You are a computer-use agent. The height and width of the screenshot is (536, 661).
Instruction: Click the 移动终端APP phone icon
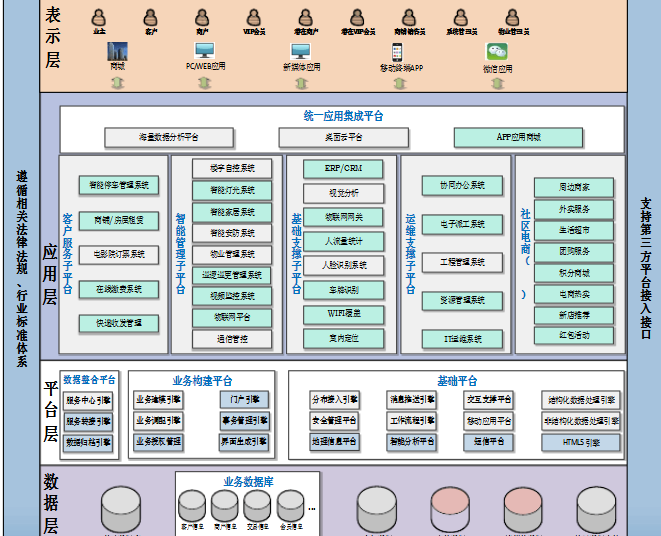400,51
